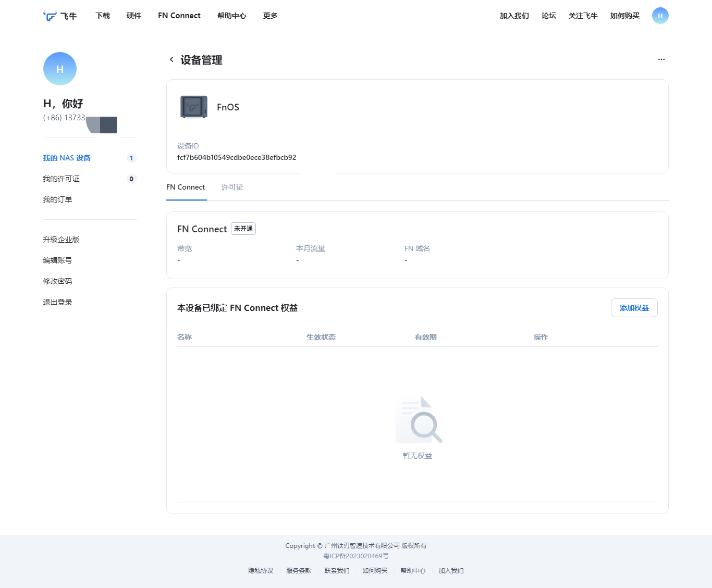This screenshot has width=712, height=588.
Task: Click the FnOS device name
Action: [228, 107]
